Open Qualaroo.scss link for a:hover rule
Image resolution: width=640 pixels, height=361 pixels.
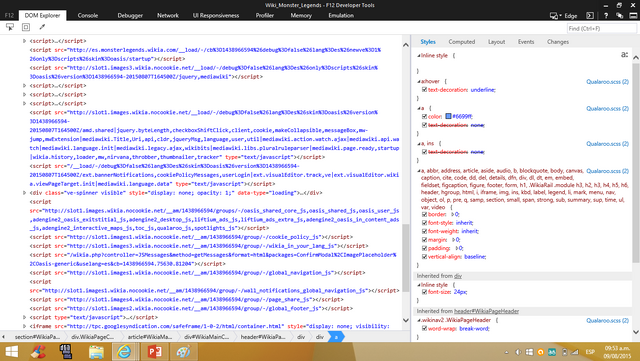pos(607,82)
